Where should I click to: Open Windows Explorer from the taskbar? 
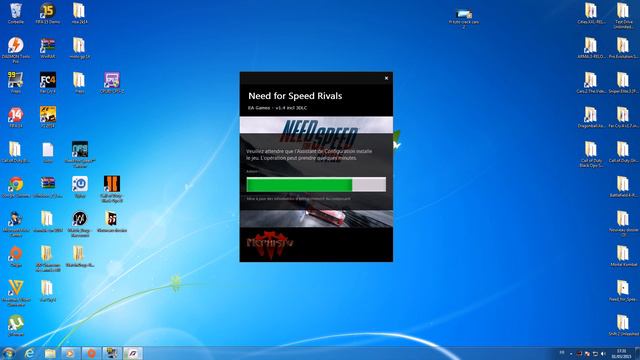coord(50,353)
